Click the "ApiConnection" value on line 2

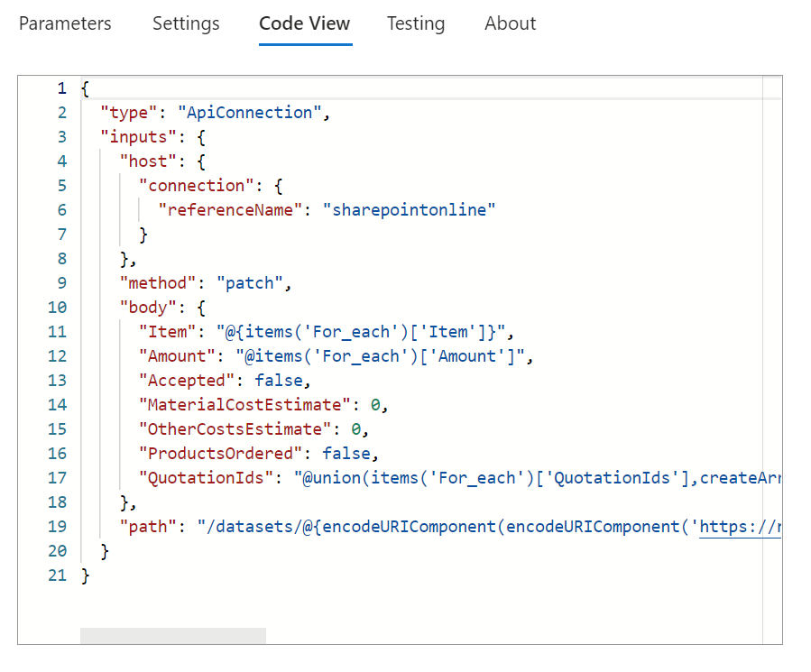click(x=250, y=113)
